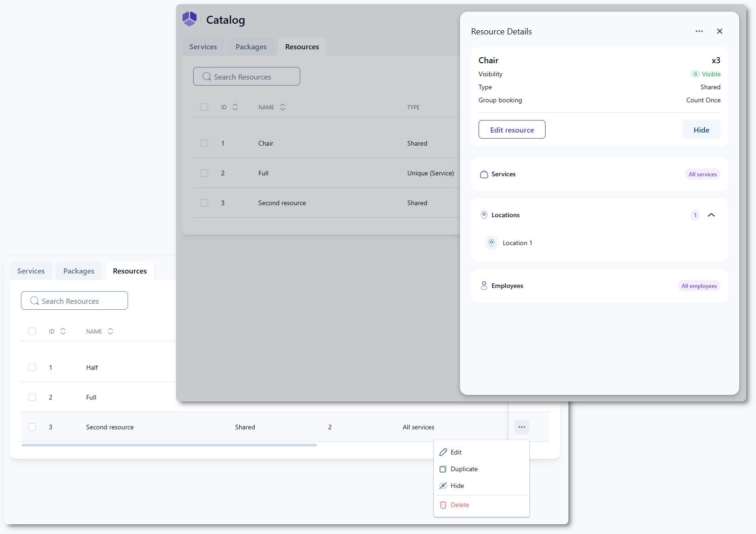The width and height of the screenshot is (756, 534).
Task: Click the trash Delete icon in context menu
Action: [x=443, y=505]
